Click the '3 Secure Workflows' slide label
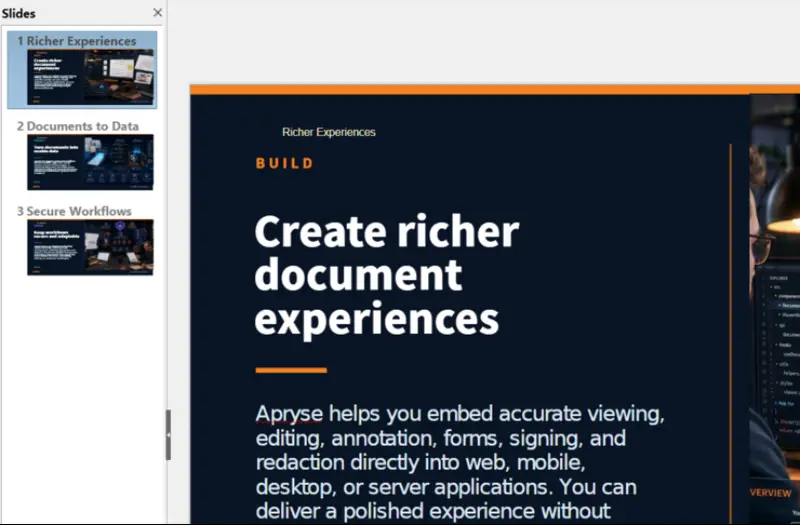800x525 pixels. (74, 211)
